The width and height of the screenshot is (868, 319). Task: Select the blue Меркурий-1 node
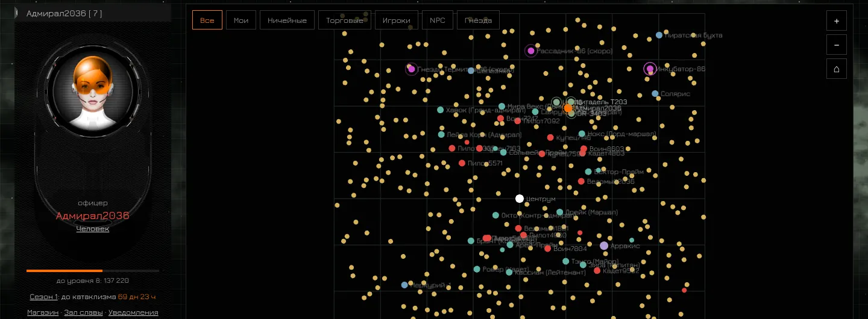(404, 285)
